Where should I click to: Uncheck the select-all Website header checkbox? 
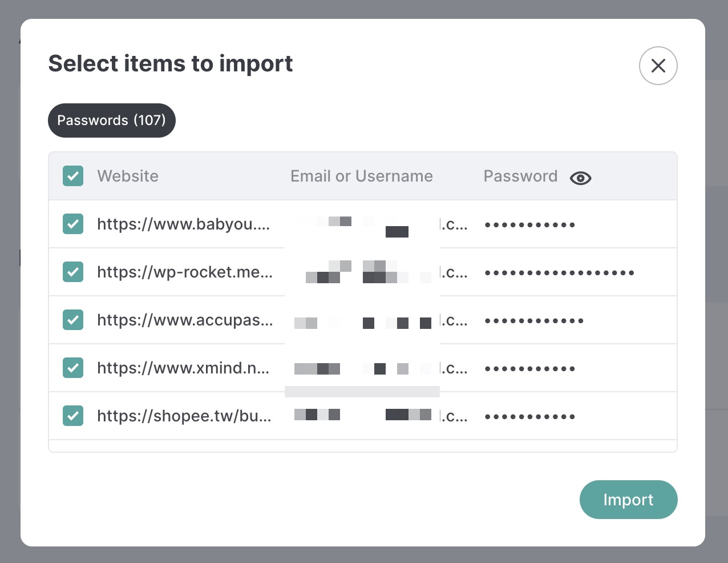click(x=73, y=176)
